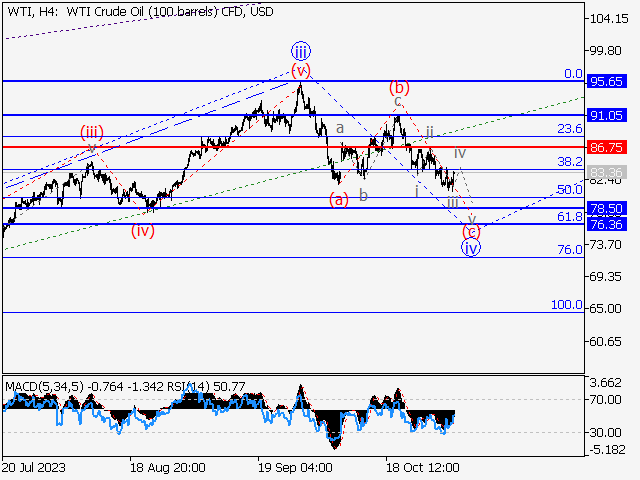
Task: Click the Fibonacci 0.0 level label
Action: point(573,74)
